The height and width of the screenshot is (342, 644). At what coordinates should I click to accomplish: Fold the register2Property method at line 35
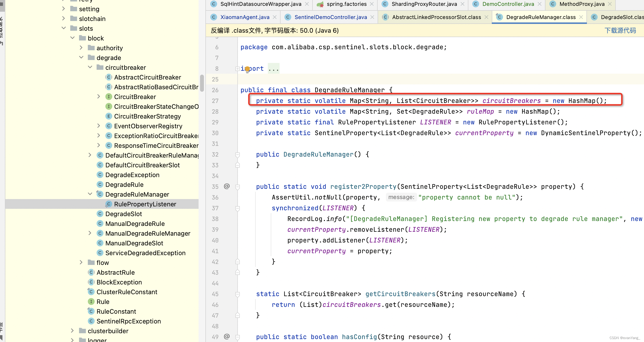coord(238,187)
